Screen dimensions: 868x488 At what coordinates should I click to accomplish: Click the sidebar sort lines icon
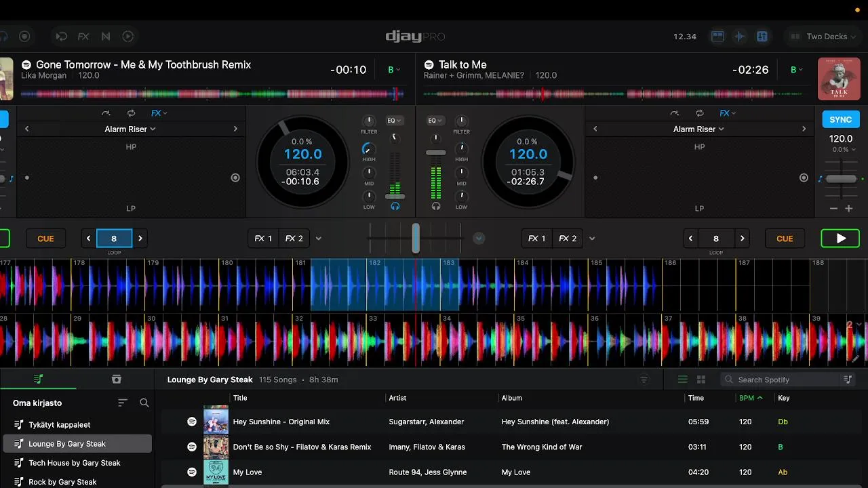[123, 403]
